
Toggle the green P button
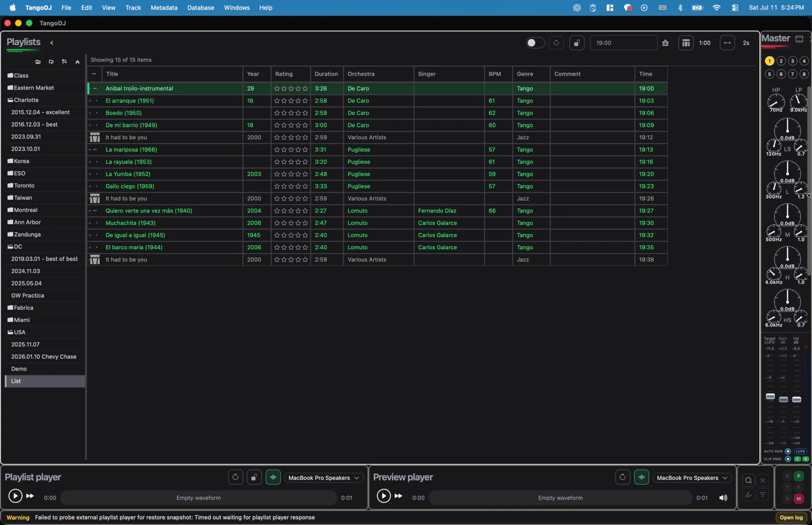point(799,476)
